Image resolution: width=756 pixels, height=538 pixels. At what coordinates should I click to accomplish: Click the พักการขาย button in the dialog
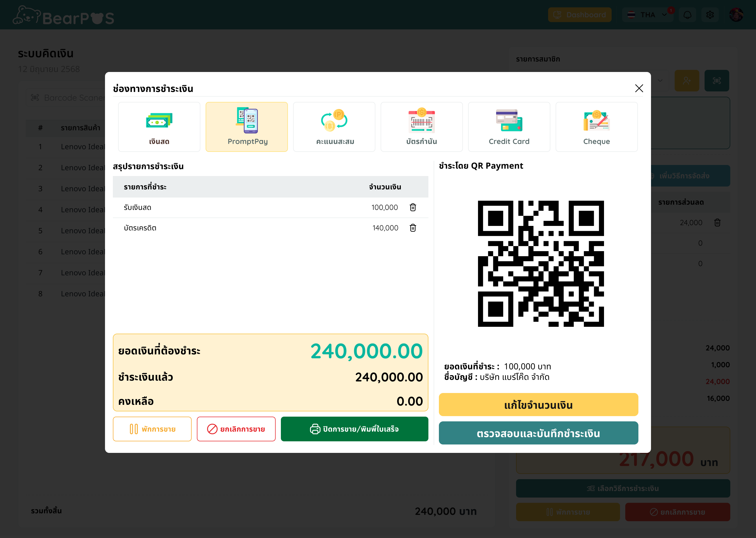click(152, 429)
